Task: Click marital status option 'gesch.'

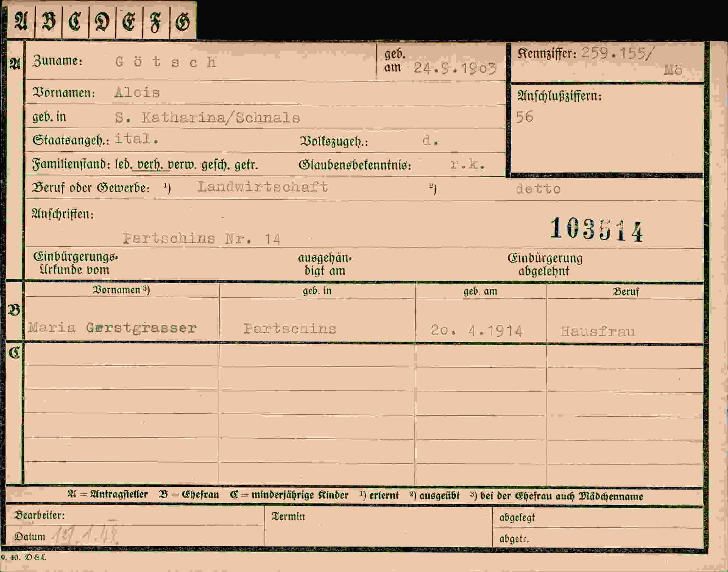Action: (x=216, y=165)
